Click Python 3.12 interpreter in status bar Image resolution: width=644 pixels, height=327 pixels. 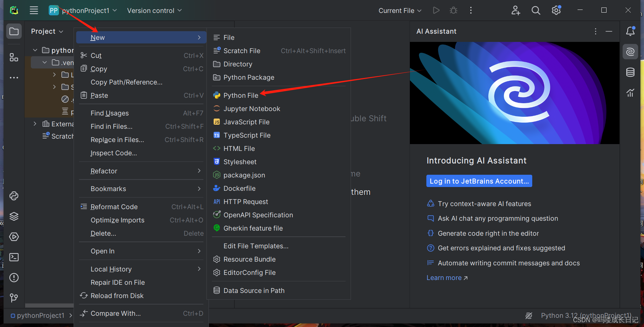click(x=586, y=316)
